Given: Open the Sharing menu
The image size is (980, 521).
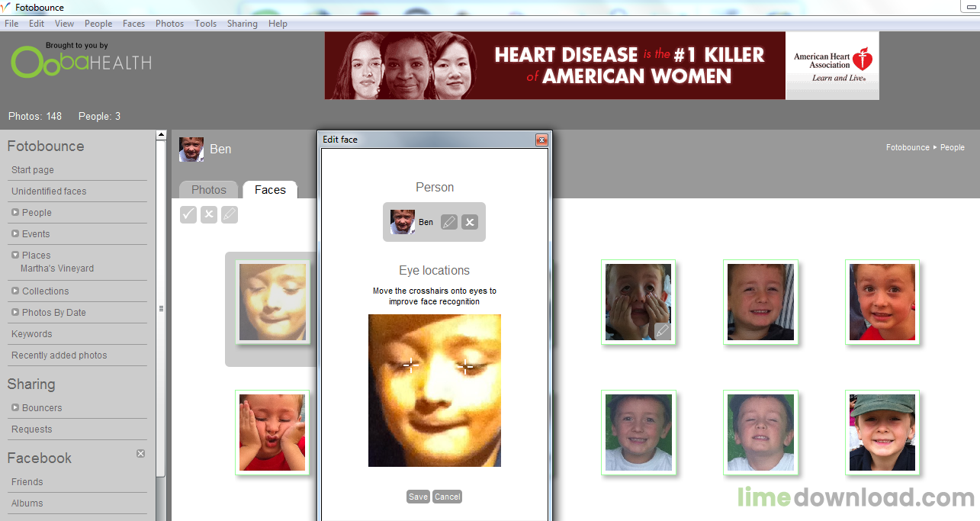Looking at the screenshot, I should tap(243, 24).
